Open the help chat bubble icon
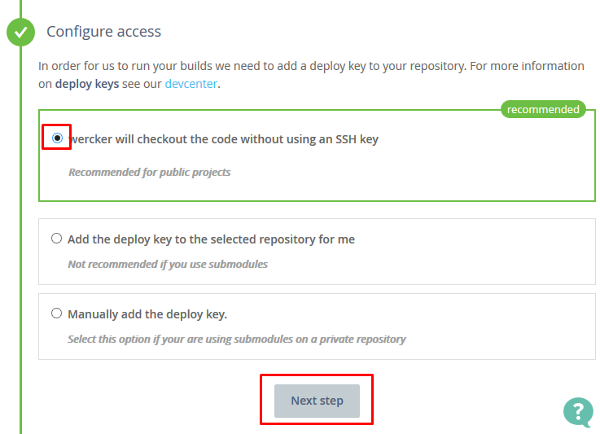Screen dimensions: 600x434 point(578,411)
